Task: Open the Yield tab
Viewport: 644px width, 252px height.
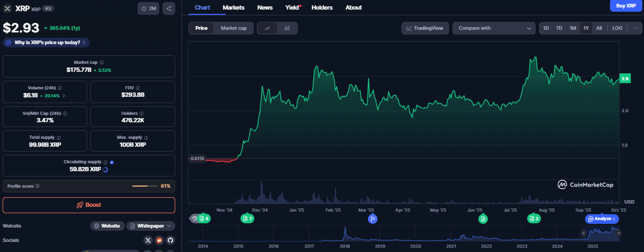Action: (293, 7)
